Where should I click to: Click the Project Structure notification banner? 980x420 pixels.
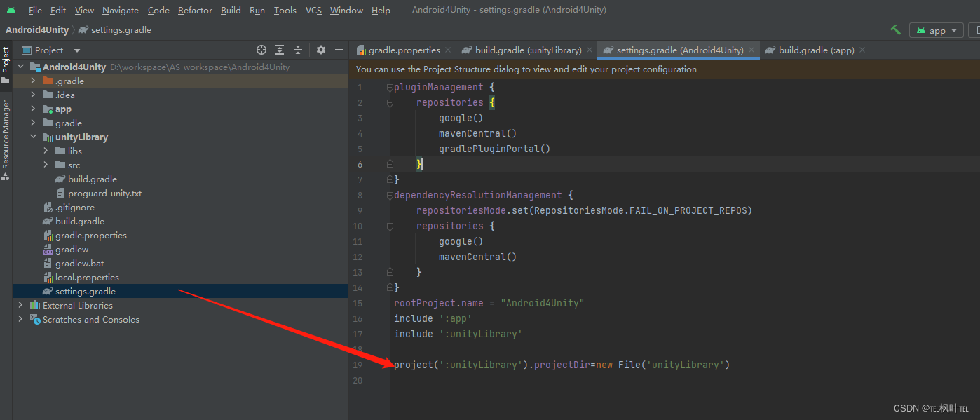click(664, 69)
